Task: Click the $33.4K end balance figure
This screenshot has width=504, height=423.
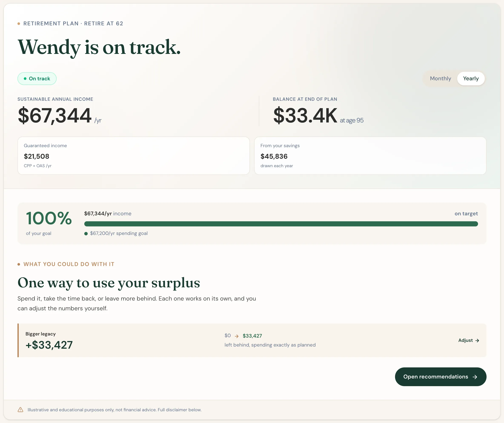Action: click(x=305, y=115)
